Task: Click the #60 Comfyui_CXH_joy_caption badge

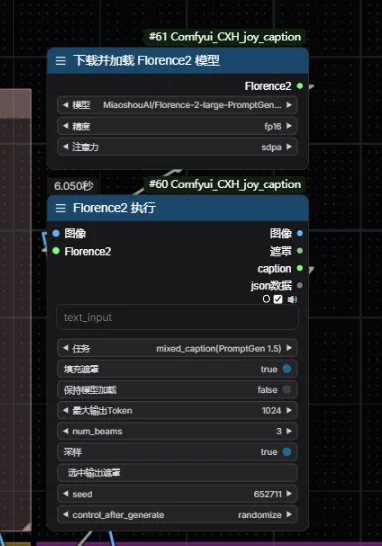Action: click(225, 184)
